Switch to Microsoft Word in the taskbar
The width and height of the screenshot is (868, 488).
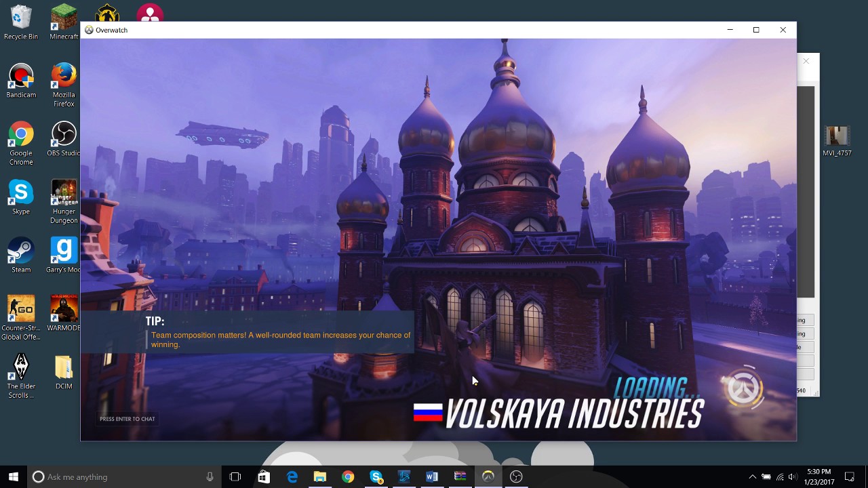[x=432, y=476]
